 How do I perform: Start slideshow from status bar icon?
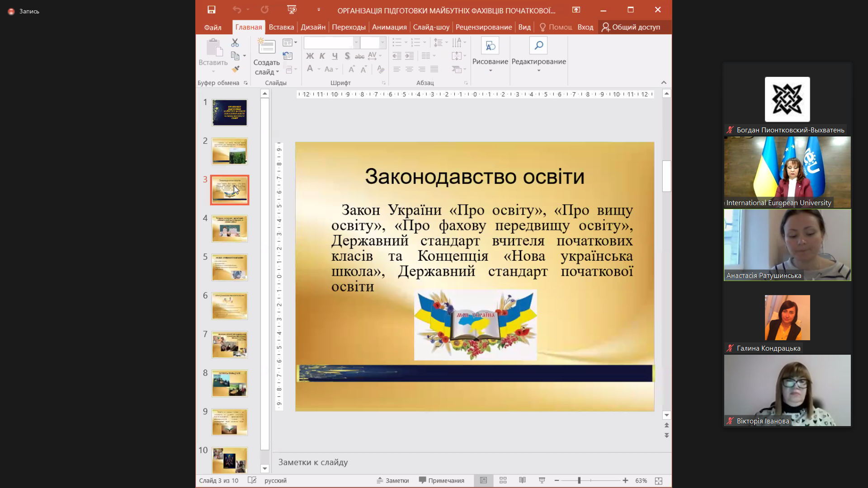coord(542,480)
